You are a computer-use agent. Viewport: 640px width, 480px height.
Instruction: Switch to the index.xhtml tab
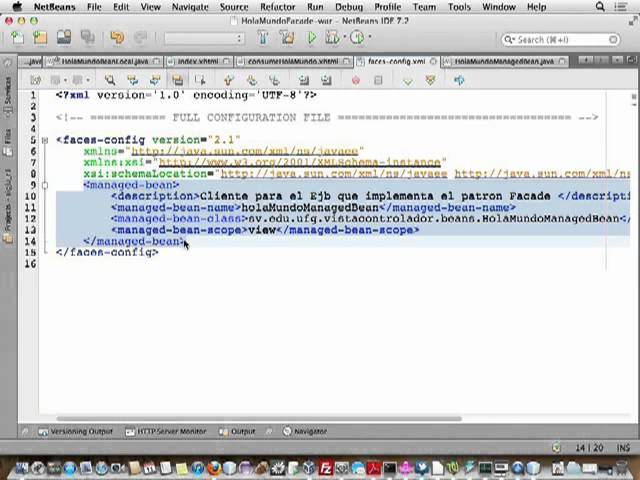(x=198, y=62)
